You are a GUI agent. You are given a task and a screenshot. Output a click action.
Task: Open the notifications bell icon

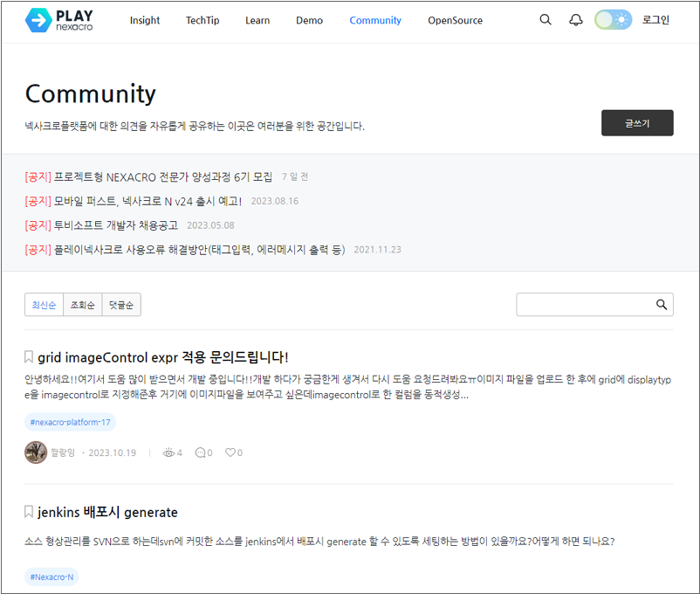tap(576, 20)
